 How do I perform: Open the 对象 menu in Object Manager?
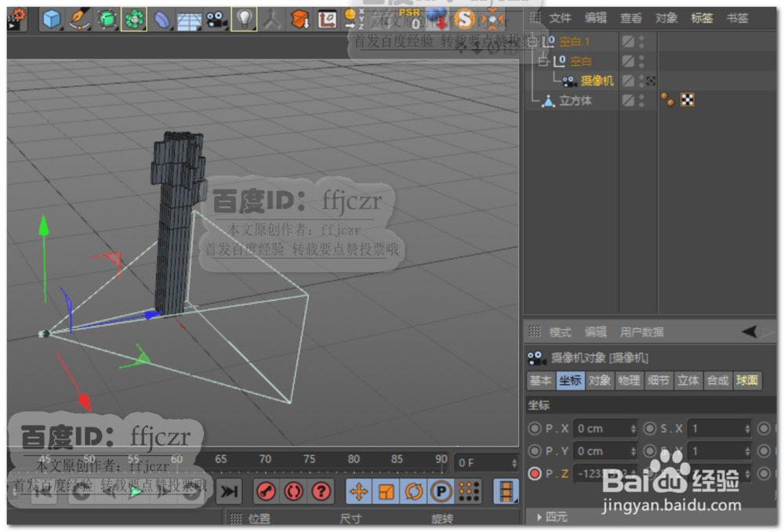[x=666, y=19]
